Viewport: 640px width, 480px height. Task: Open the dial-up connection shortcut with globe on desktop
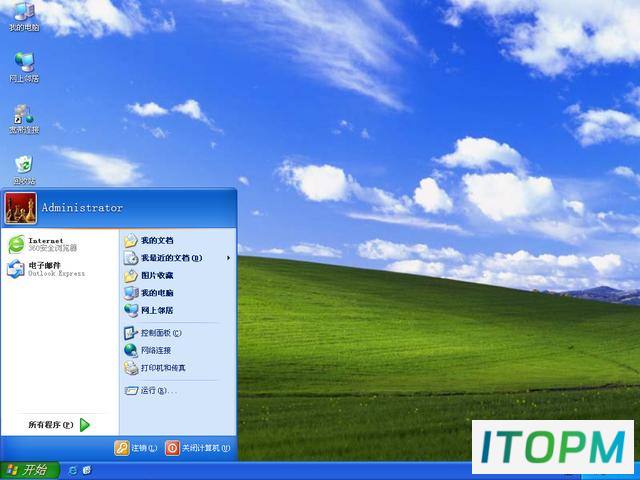(x=24, y=119)
